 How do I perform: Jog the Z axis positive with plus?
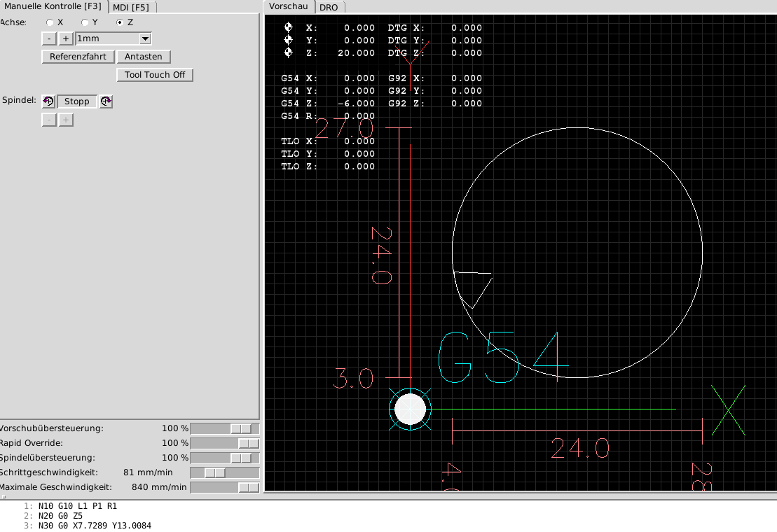66,38
